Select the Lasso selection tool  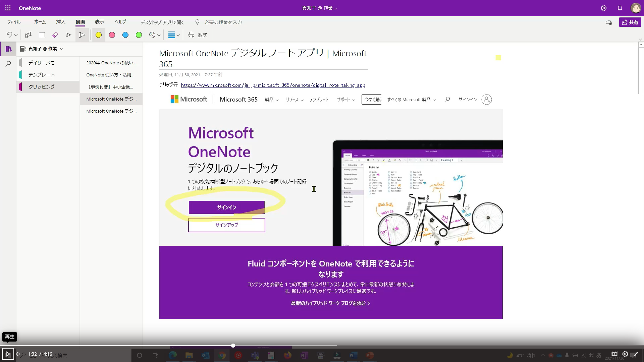coord(42,35)
